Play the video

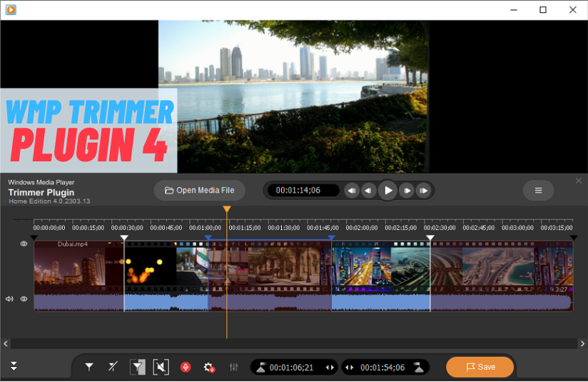click(387, 191)
